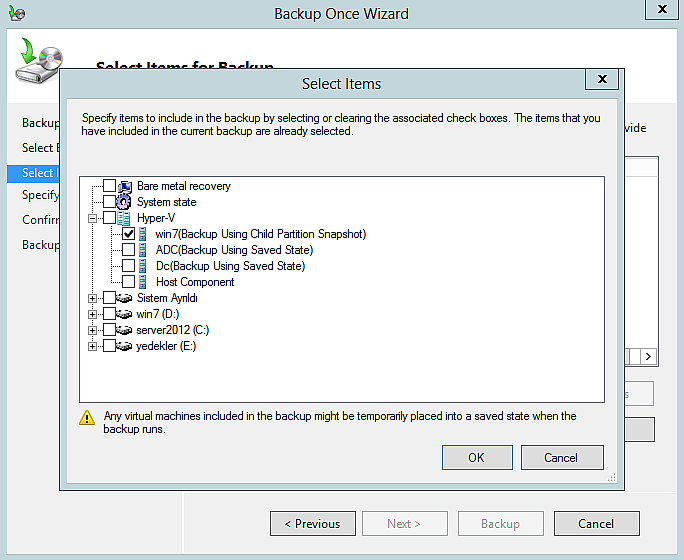The image size is (684, 560).
Task: Click the Hyper-V server icon
Action: pos(124,218)
